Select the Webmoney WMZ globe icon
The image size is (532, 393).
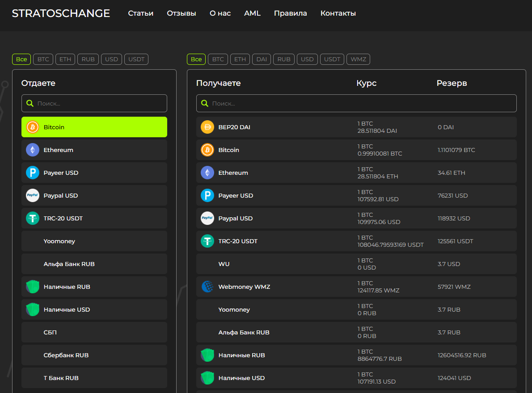click(207, 287)
